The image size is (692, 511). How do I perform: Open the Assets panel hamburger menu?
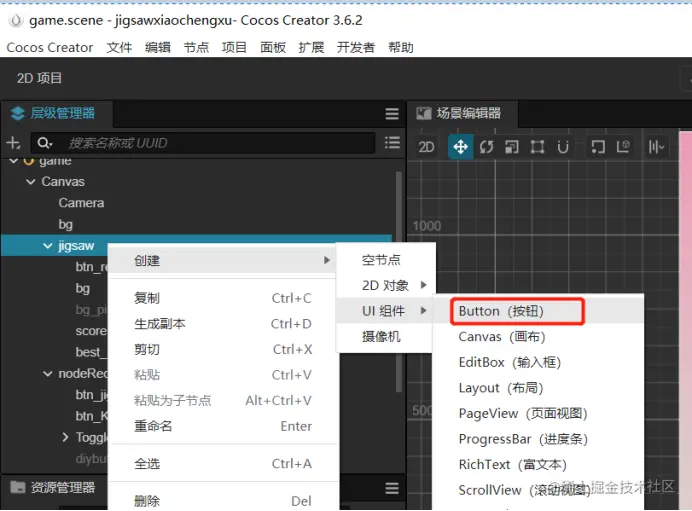click(x=392, y=488)
